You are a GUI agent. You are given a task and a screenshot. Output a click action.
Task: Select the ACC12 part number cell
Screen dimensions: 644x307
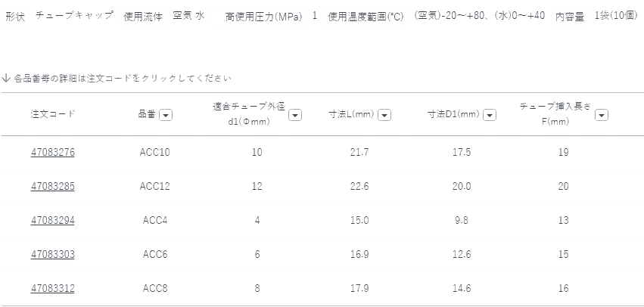(155, 187)
